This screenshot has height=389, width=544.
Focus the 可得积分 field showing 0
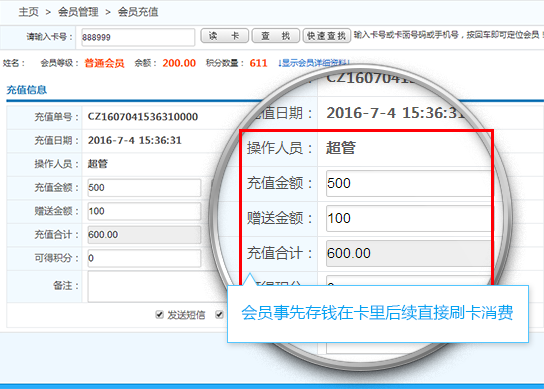[144, 258]
